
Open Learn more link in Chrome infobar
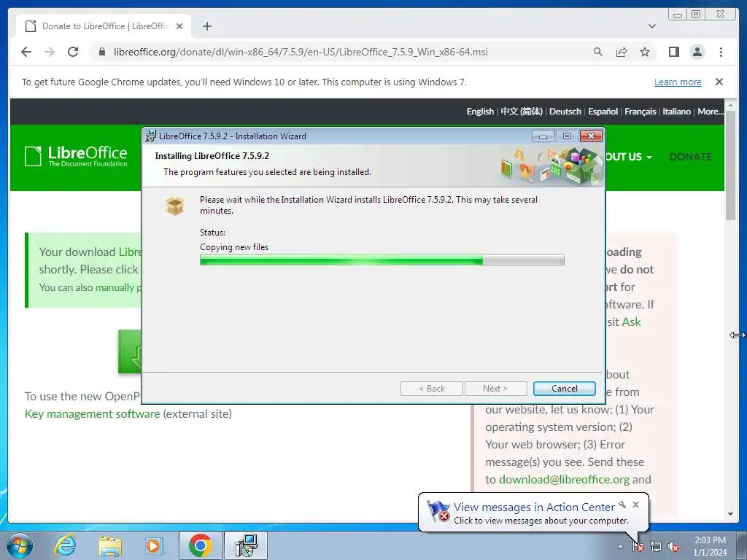click(678, 82)
